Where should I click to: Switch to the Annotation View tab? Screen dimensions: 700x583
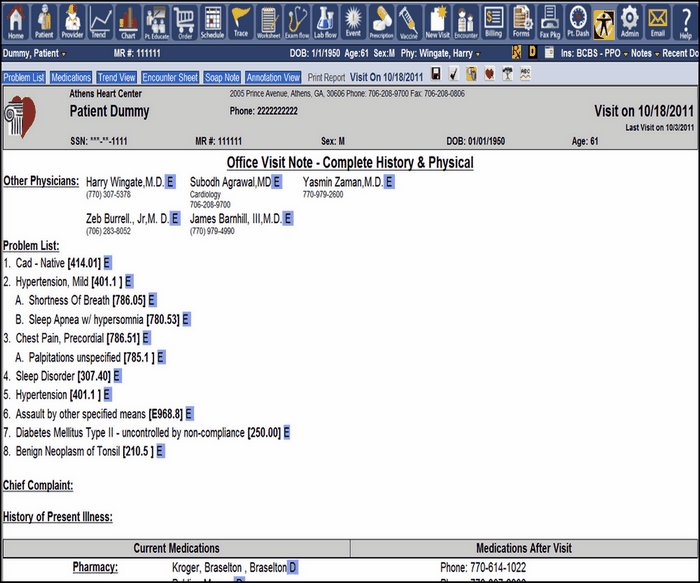pos(273,77)
